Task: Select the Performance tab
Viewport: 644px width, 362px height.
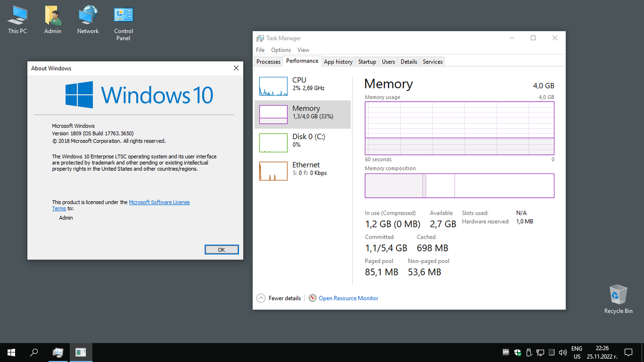Action: tap(302, 61)
